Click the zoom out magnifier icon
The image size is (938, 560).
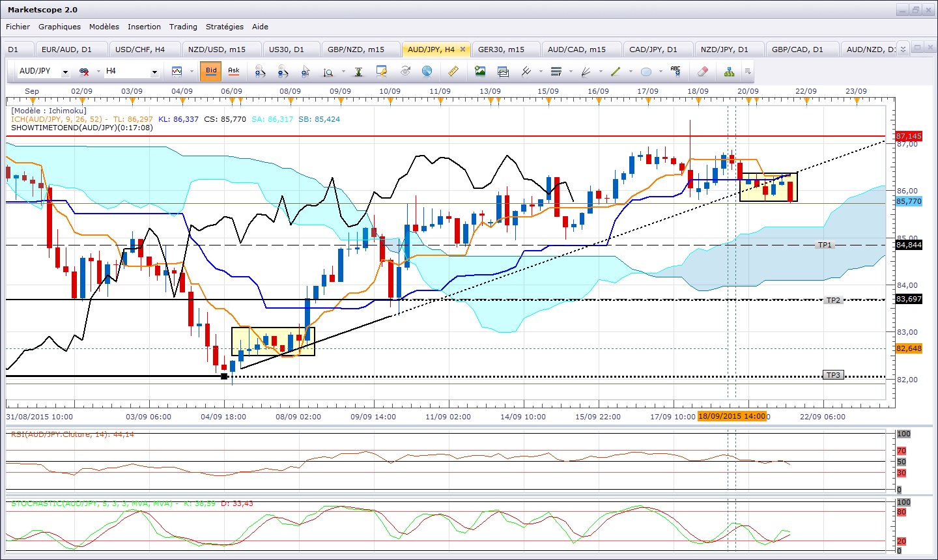(283, 71)
